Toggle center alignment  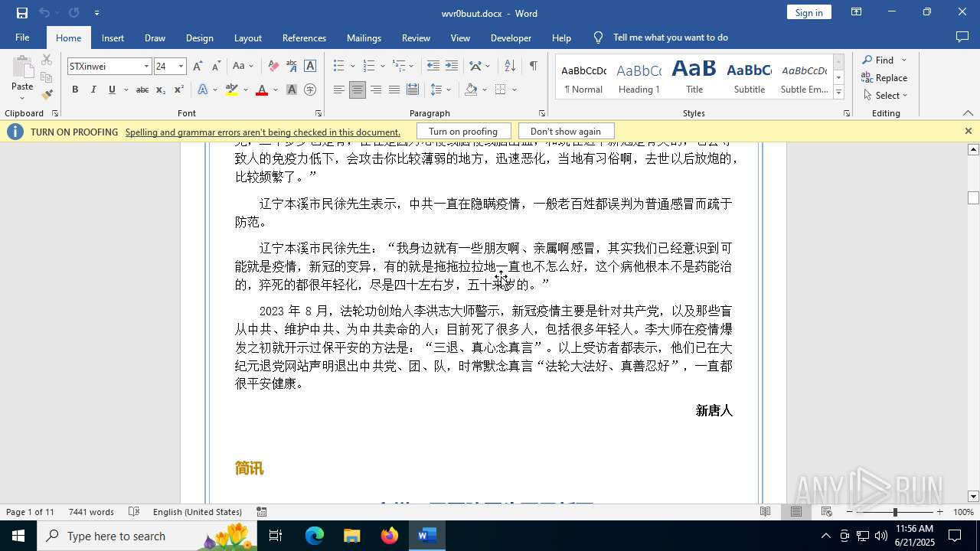point(358,90)
